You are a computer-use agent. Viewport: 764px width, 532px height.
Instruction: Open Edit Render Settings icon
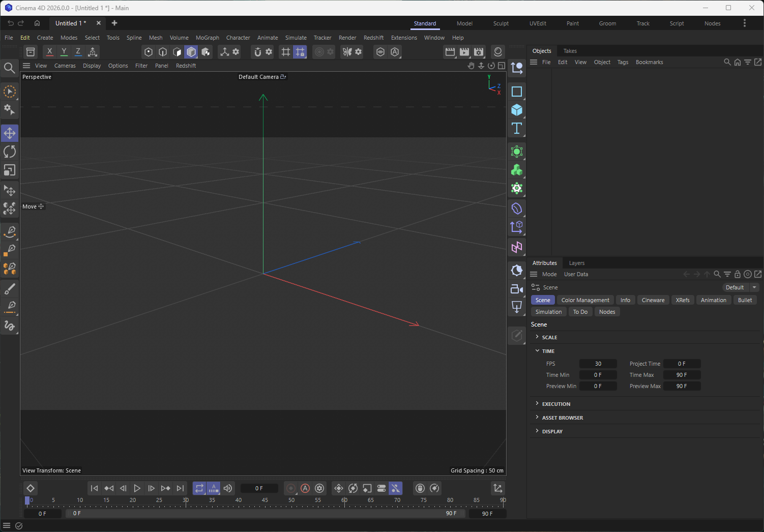click(479, 52)
